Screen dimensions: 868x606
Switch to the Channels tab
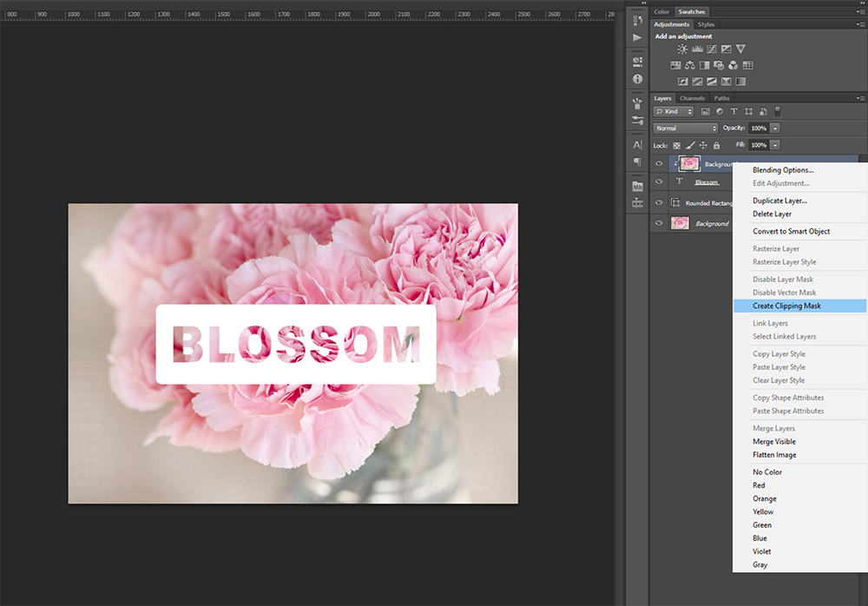(692, 98)
